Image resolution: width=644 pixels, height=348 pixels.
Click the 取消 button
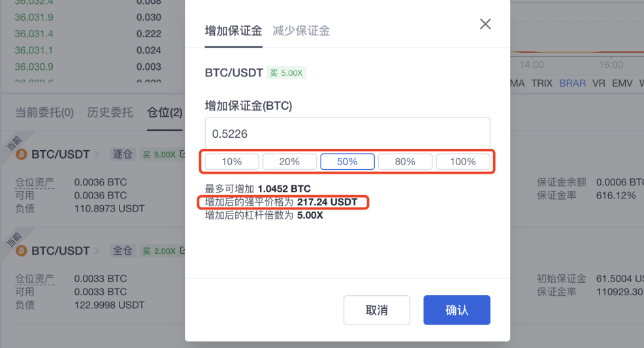point(377,310)
